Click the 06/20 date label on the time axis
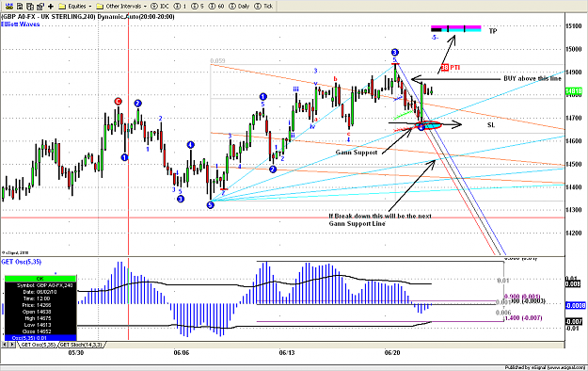 (392, 353)
